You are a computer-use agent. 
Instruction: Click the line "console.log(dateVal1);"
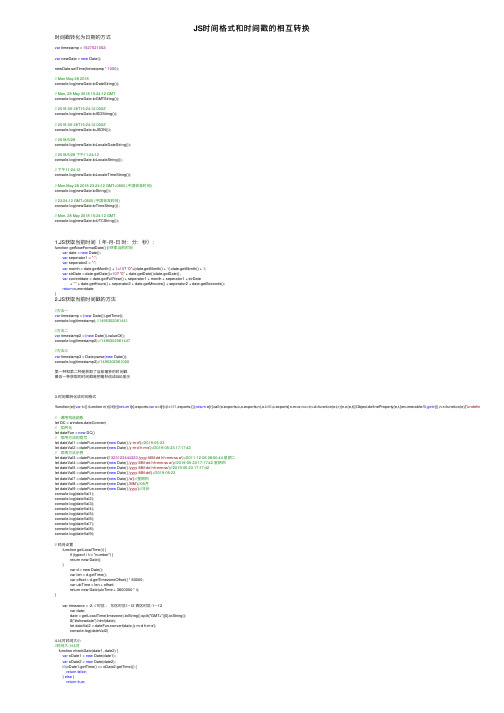coord(74,493)
